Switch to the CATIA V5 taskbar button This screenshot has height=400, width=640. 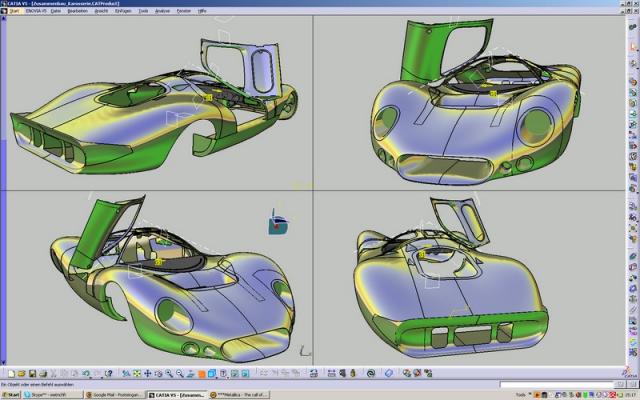point(177,395)
